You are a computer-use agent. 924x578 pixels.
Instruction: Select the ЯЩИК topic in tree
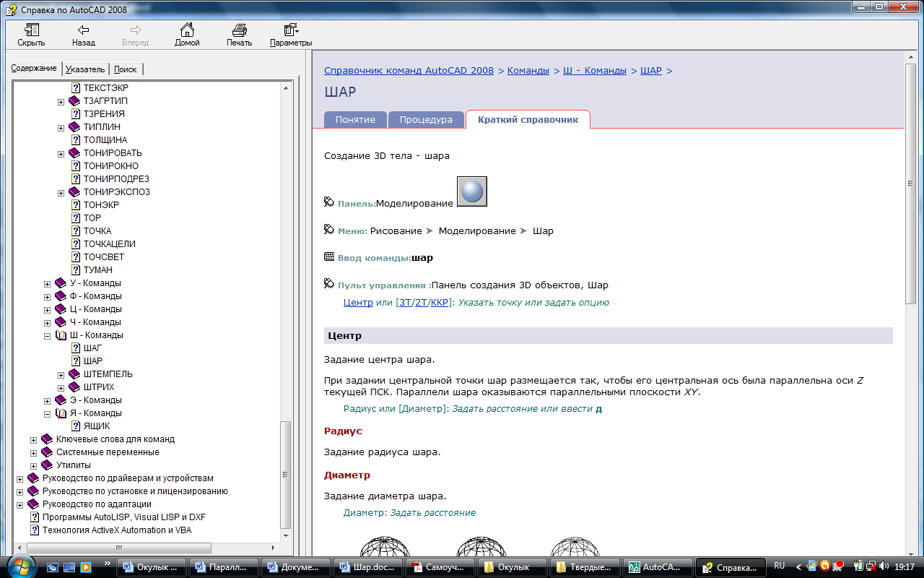point(97,426)
